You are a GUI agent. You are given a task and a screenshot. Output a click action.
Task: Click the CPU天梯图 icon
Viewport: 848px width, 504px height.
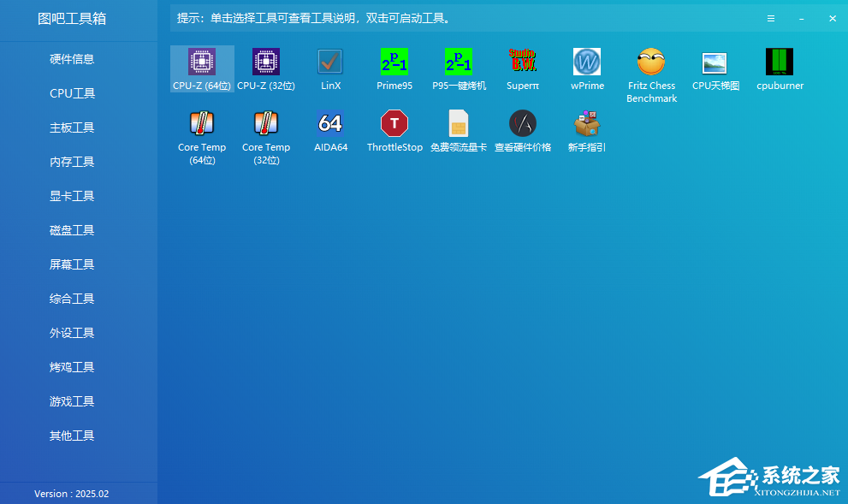coord(715,62)
